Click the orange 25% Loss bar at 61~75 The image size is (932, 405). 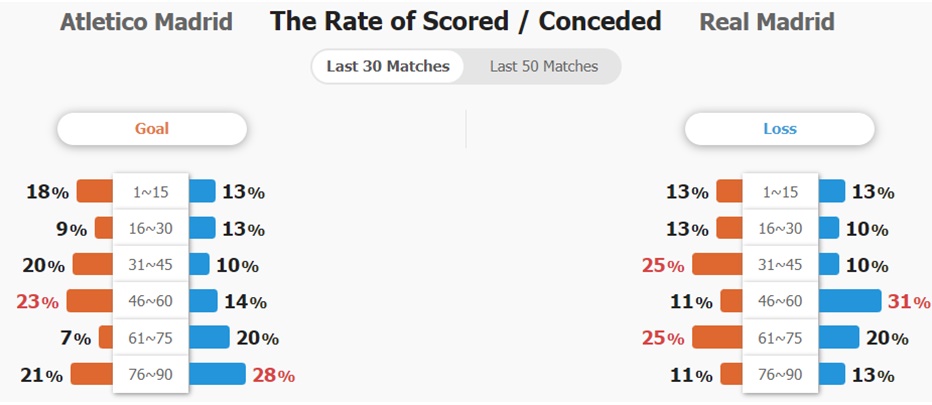point(717,337)
